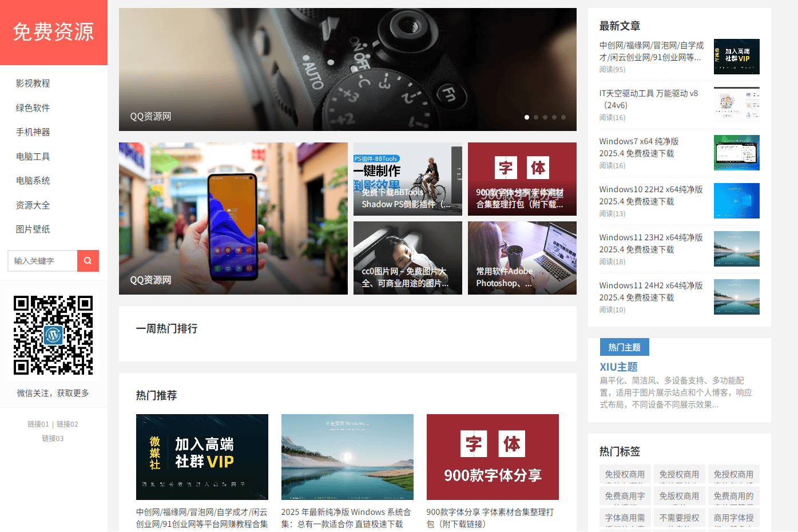This screenshot has width=798, height=532.
Task: Click the Windows11 24H2 lake thumbnail
Action: tap(737, 297)
